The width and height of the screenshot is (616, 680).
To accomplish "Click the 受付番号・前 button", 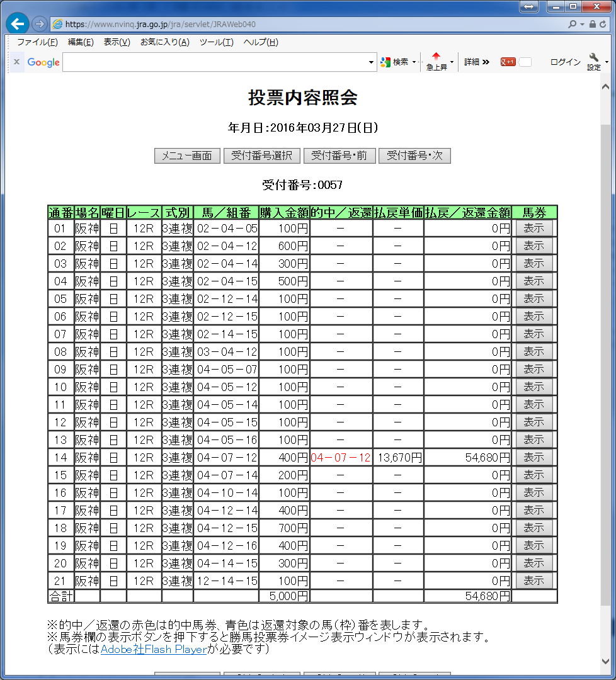I will [x=339, y=156].
